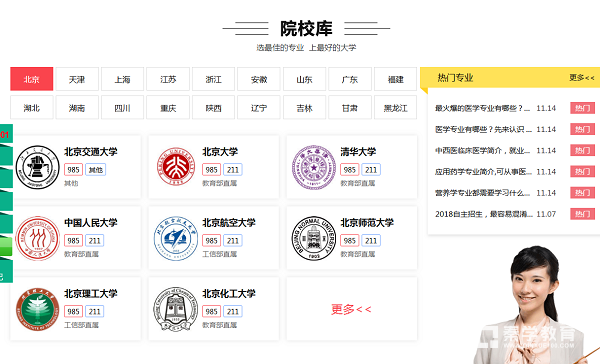Switch to the 上海 province tab
The width and height of the screenshot is (600, 364).
tap(122, 79)
